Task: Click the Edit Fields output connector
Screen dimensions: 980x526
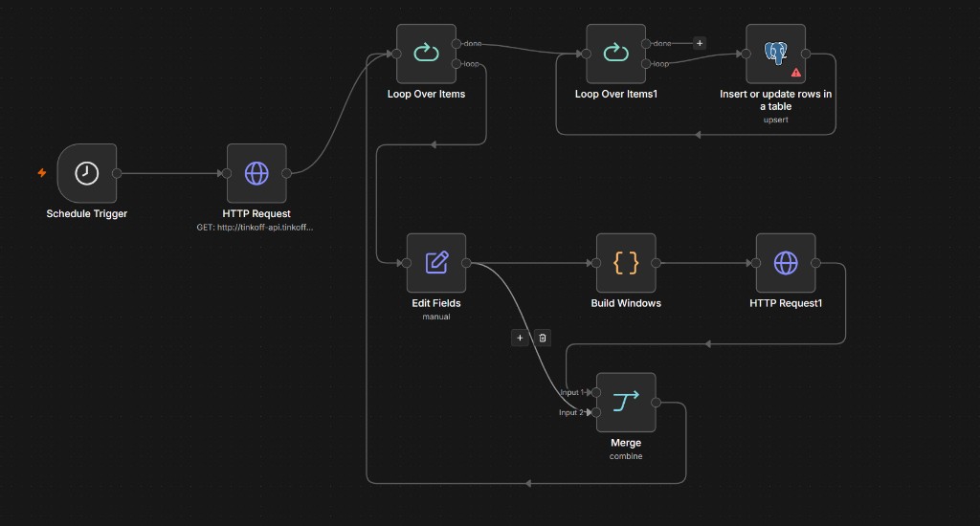Action: coord(466,263)
